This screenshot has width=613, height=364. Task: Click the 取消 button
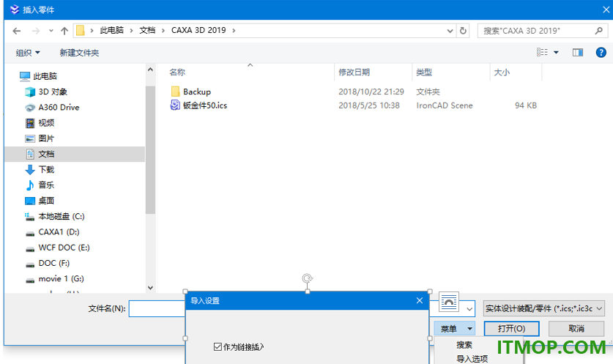pos(576,329)
